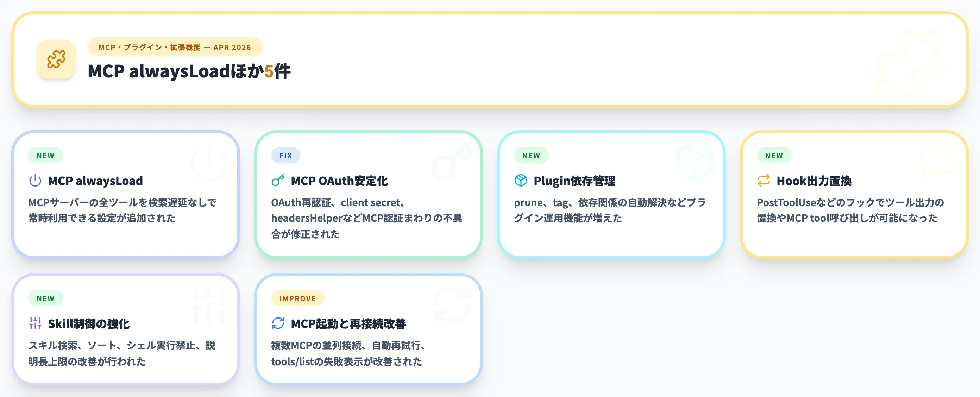Image resolution: width=980 pixels, height=397 pixels.
Task: Click the refresh icon beside MCP起動と再接続改善
Action: 278,323
